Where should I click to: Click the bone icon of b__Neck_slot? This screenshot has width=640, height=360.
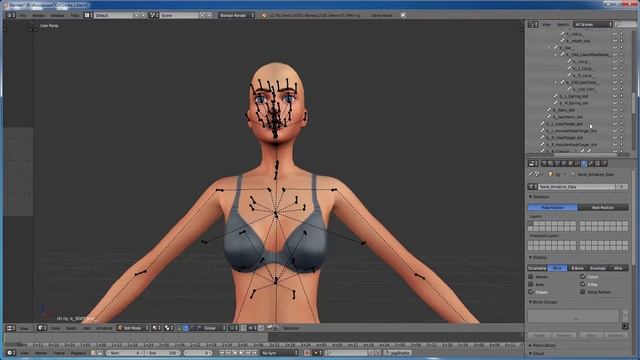[549, 110]
